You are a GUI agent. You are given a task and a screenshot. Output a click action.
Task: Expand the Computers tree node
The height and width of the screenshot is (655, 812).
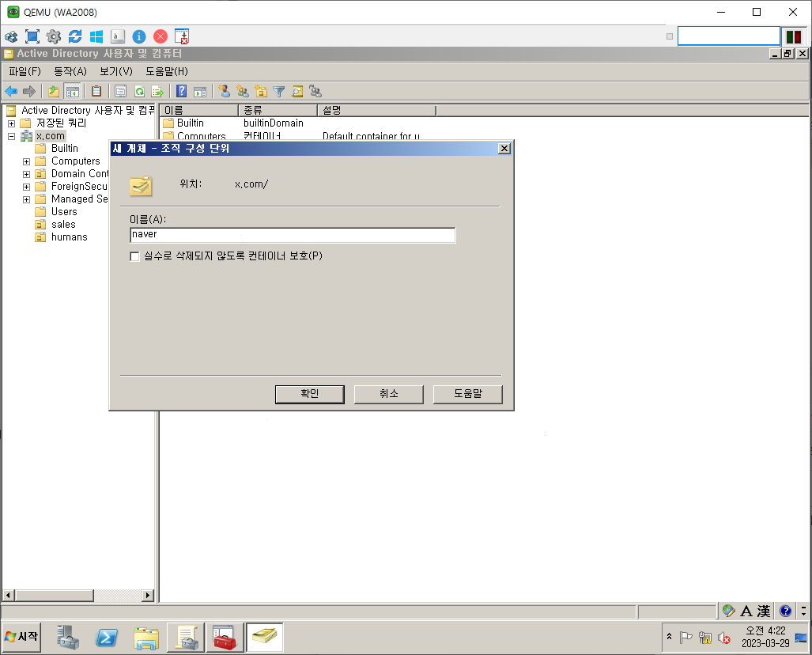[26, 161]
